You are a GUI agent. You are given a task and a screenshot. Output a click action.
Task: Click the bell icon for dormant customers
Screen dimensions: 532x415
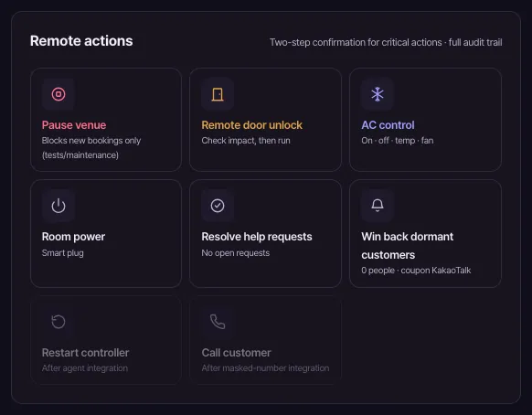click(x=378, y=206)
